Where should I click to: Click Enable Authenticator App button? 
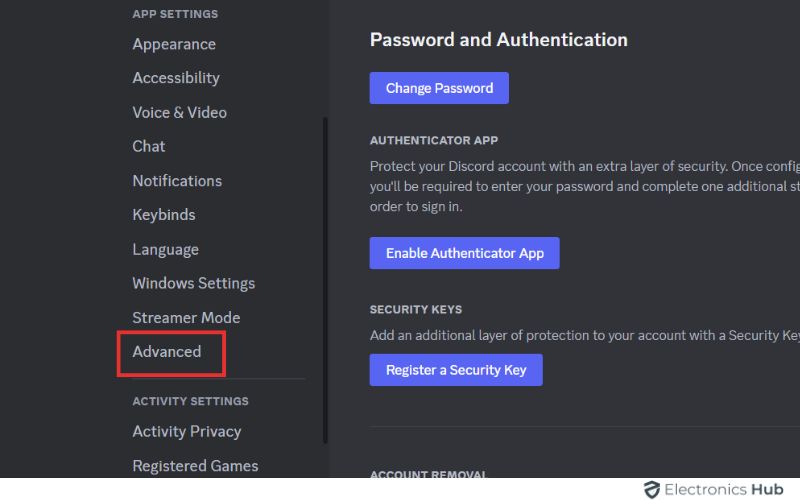point(464,253)
